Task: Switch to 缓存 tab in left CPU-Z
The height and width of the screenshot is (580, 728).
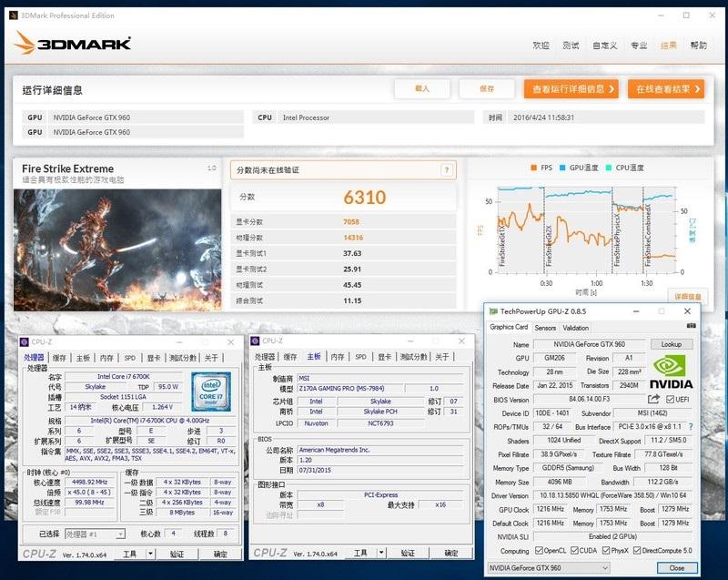Action: [x=59, y=358]
